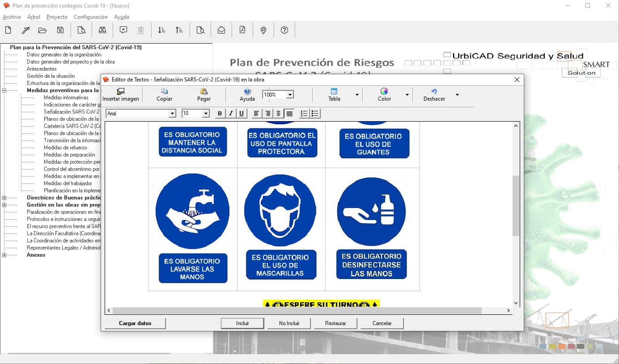Image resolution: width=619 pixels, height=364 pixels.
Task: Click the Pegar clipboard icon
Action: click(204, 91)
